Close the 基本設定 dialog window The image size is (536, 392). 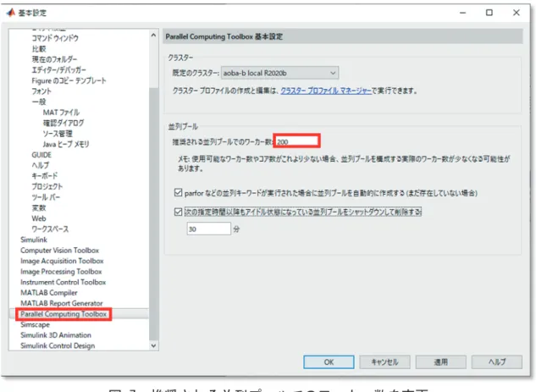517,13
